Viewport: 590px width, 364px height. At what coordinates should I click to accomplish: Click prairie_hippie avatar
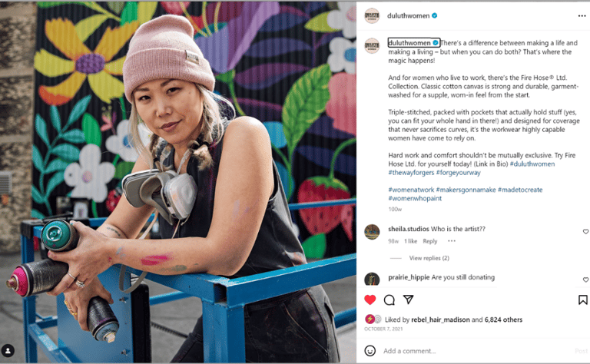[372, 280]
